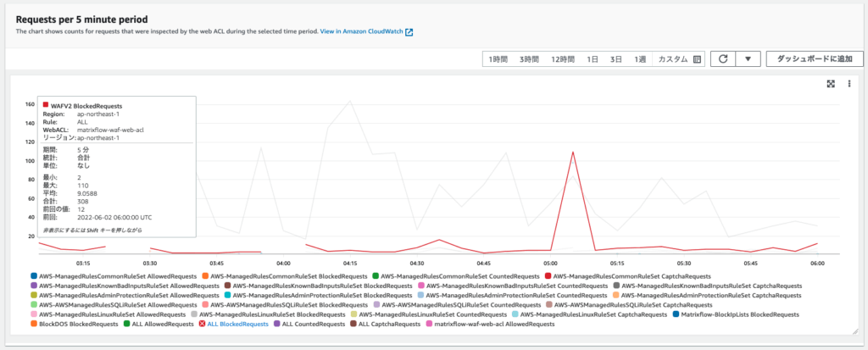Expand the chart to fullscreen
Screen dimensions: 868x350
(831, 84)
